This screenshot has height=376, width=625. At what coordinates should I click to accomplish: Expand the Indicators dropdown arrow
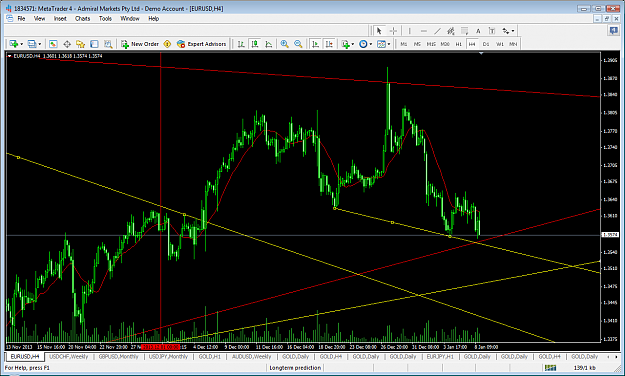pyautogui.click(x=353, y=44)
